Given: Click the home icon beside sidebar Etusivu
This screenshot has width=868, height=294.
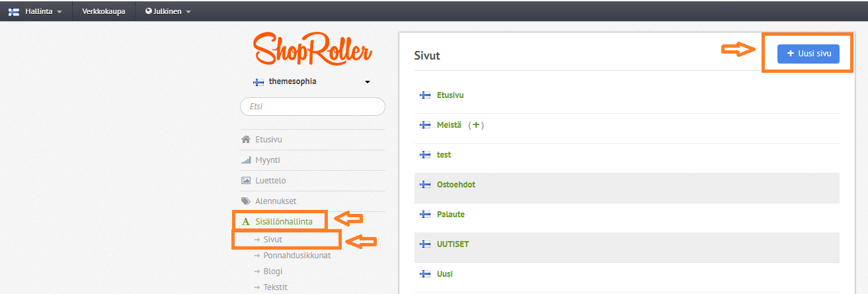Looking at the screenshot, I should pyautogui.click(x=246, y=140).
